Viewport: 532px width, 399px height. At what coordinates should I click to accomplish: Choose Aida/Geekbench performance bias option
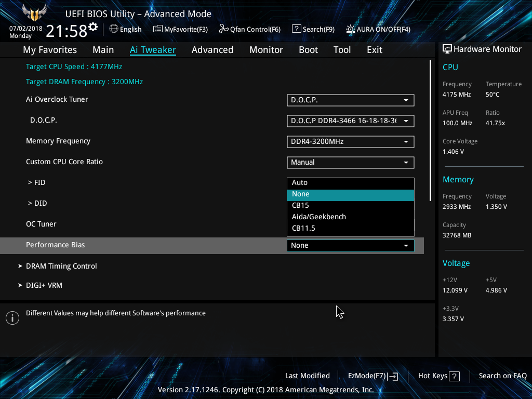point(351,217)
